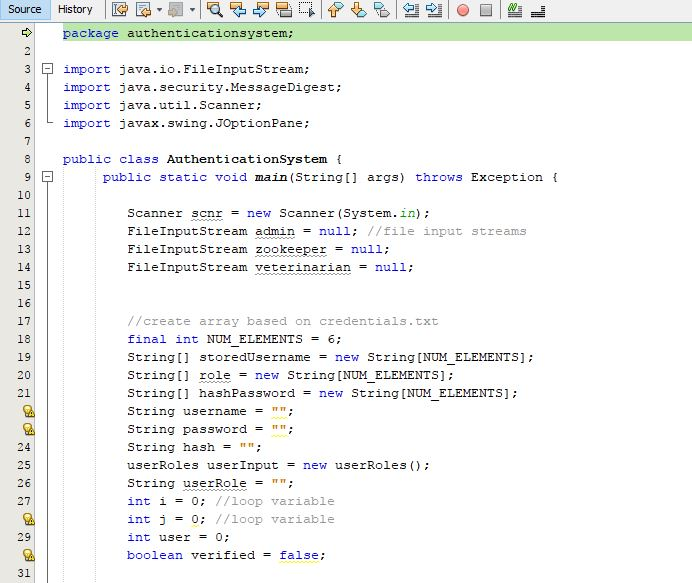The height and width of the screenshot is (583, 692).
Task: Click the 'throws' keyword
Action: (x=439, y=177)
